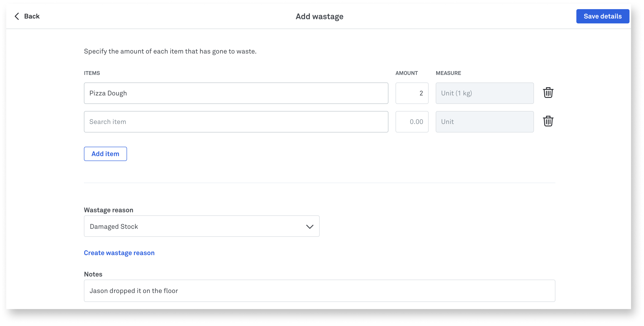This screenshot has height=326, width=644.
Task: Select the MEASURE column header
Action: click(x=448, y=73)
